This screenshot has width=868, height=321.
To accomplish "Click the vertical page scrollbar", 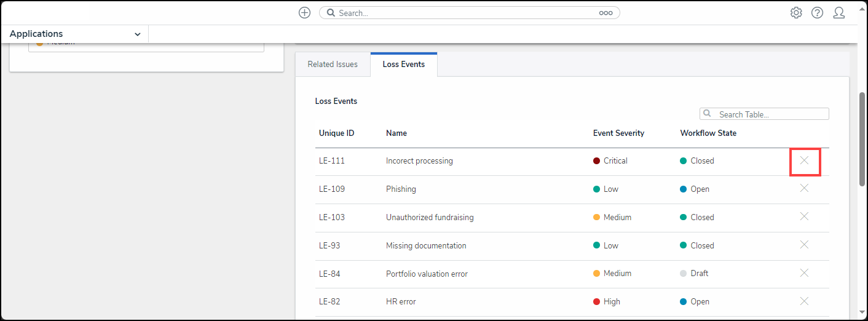I will click(862, 139).
